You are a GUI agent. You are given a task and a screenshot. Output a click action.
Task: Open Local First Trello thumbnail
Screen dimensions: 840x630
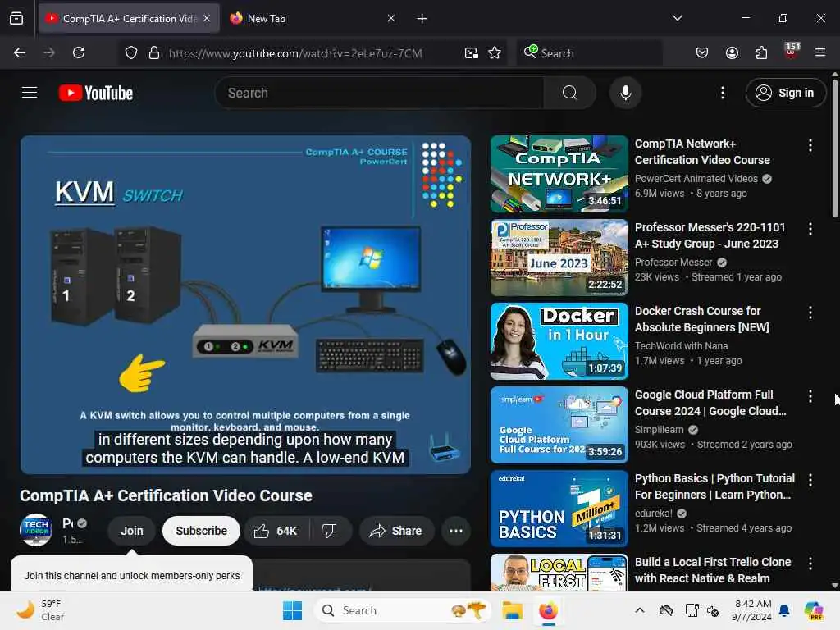coord(559,572)
